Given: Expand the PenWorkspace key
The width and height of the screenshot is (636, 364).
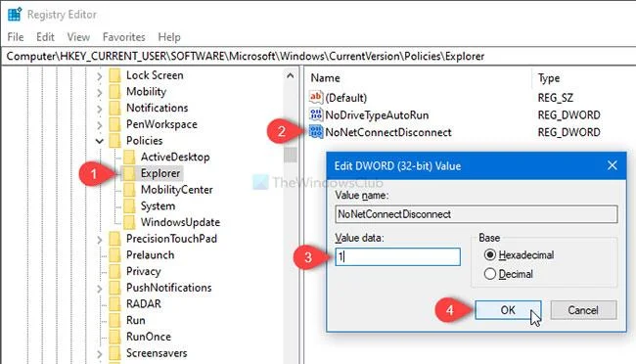Looking at the screenshot, I should tap(100, 125).
